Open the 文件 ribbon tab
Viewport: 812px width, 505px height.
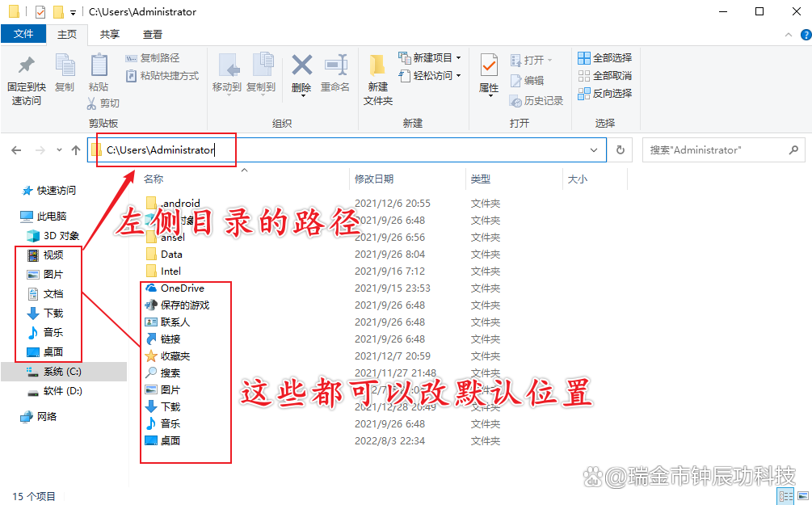23,34
